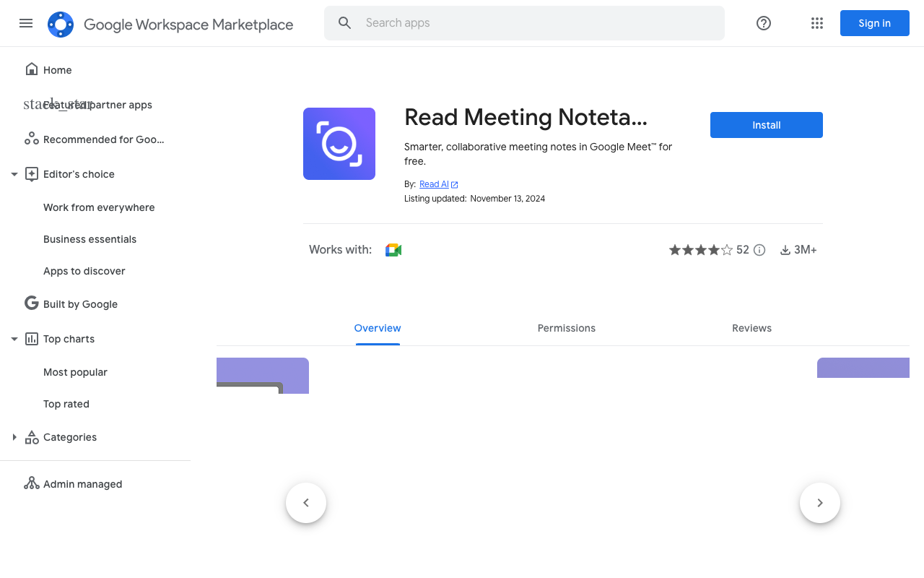This screenshot has height=578, width=924.
Task: Switch to the Overview tab
Action: coord(378,328)
